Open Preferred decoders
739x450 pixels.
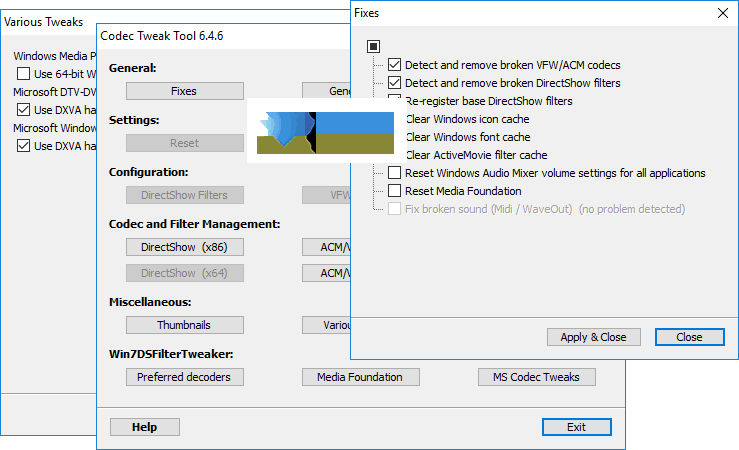coord(184,377)
